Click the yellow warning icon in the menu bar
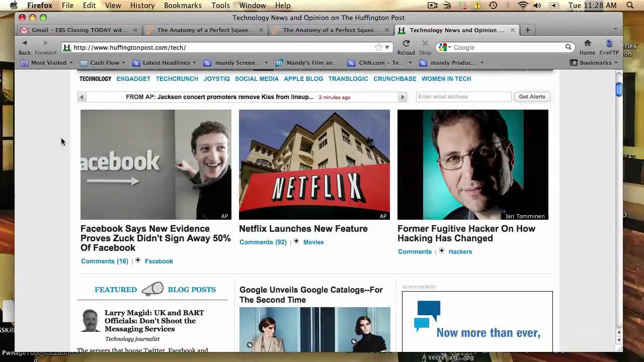This screenshot has width=644, height=362. 477,6
